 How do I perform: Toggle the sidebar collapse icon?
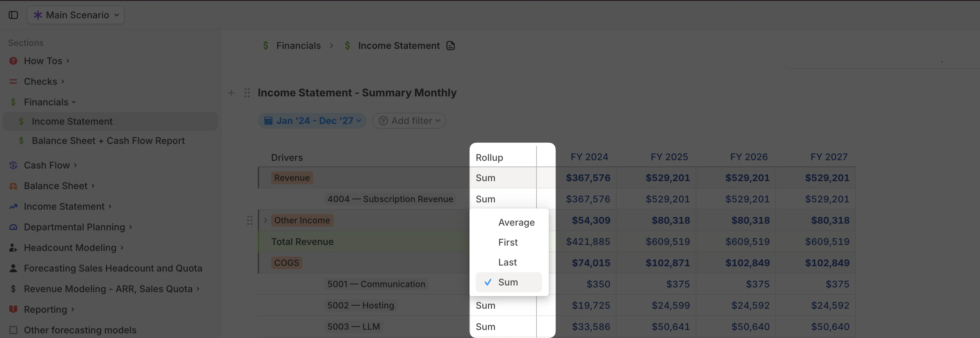tap(13, 15)
